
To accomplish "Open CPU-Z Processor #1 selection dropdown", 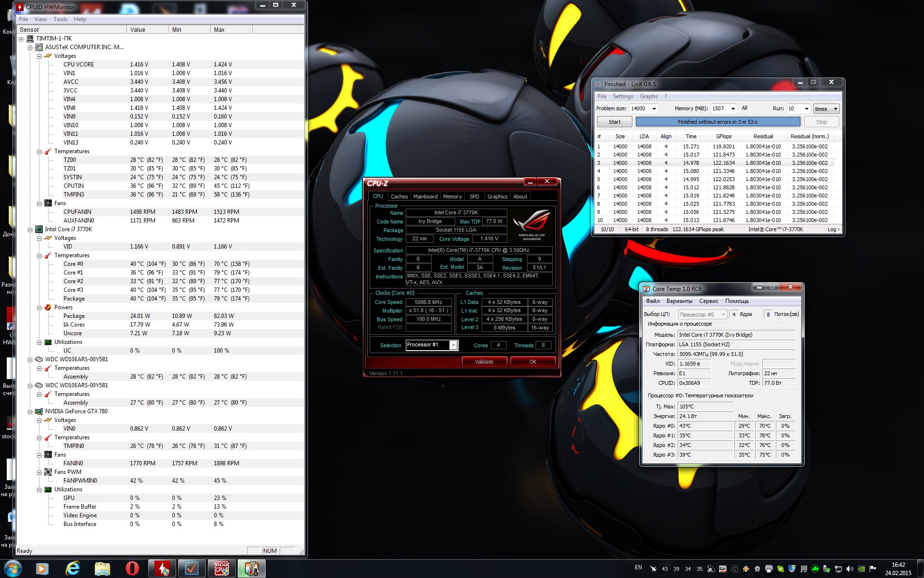I will pyautogui.click(x=453, y=345).
